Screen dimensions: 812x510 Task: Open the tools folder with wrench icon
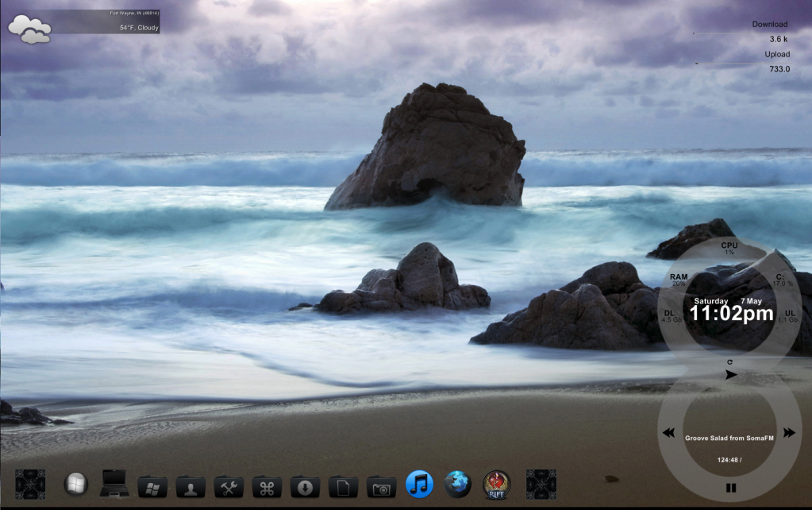[229, 486]
